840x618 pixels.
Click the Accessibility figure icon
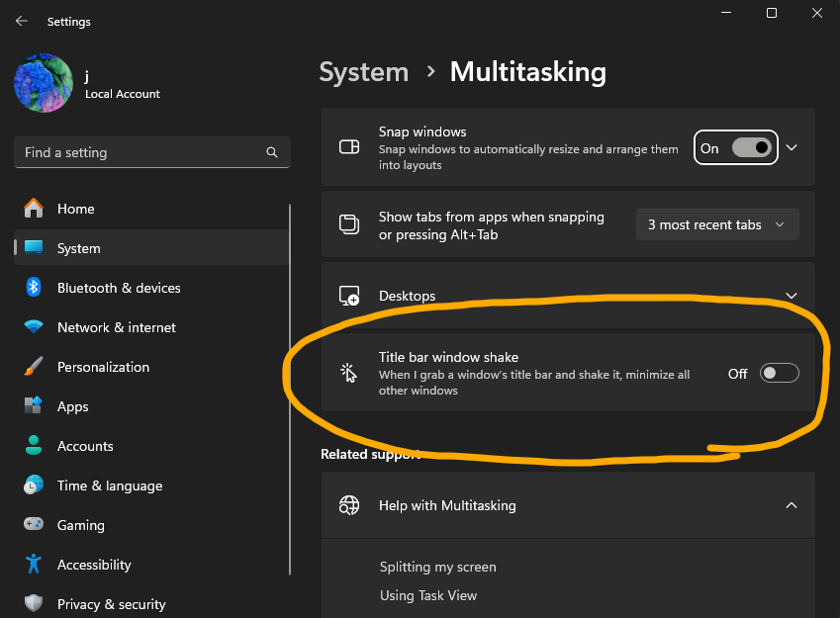click(34, 565)
